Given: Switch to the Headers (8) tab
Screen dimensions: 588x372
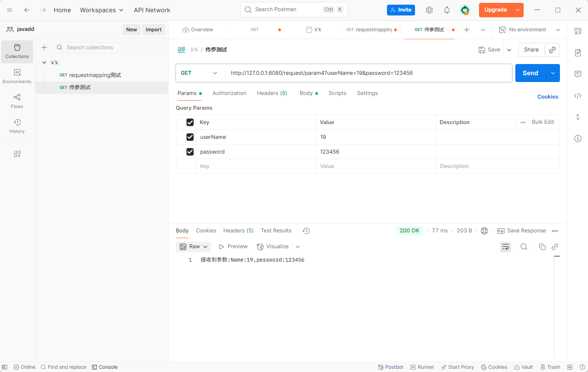Looking at the screenshot, I should [x=272, y=93].
